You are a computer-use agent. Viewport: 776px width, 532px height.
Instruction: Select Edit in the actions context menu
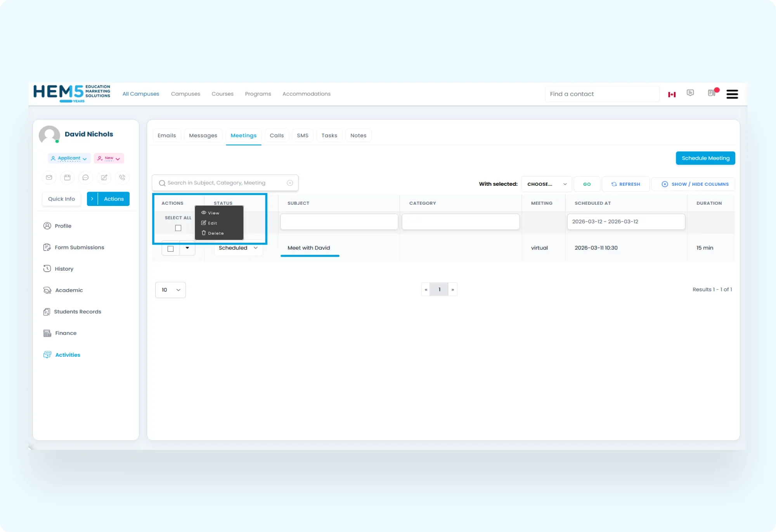click(x=212, y=223)
